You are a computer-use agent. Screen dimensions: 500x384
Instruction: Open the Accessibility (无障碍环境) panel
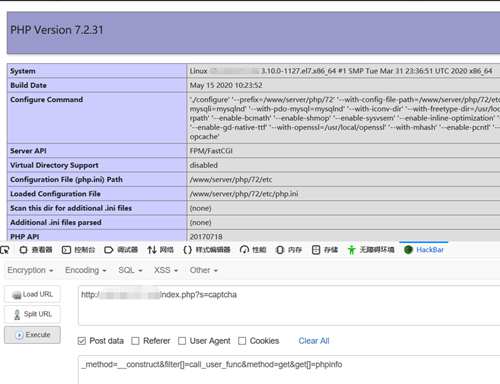tap(371, 250)
